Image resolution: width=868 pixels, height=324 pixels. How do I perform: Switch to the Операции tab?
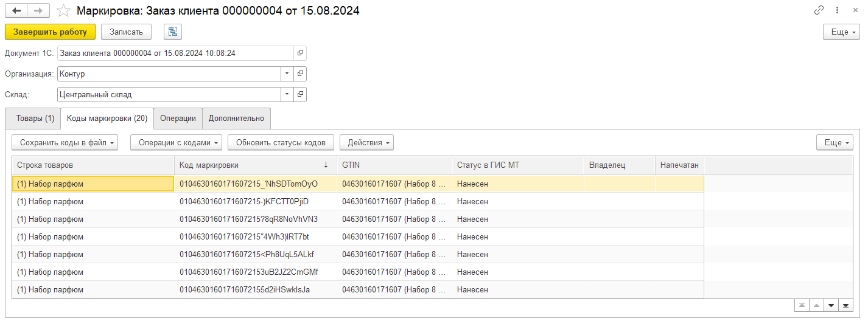click(x=178, y=119)
